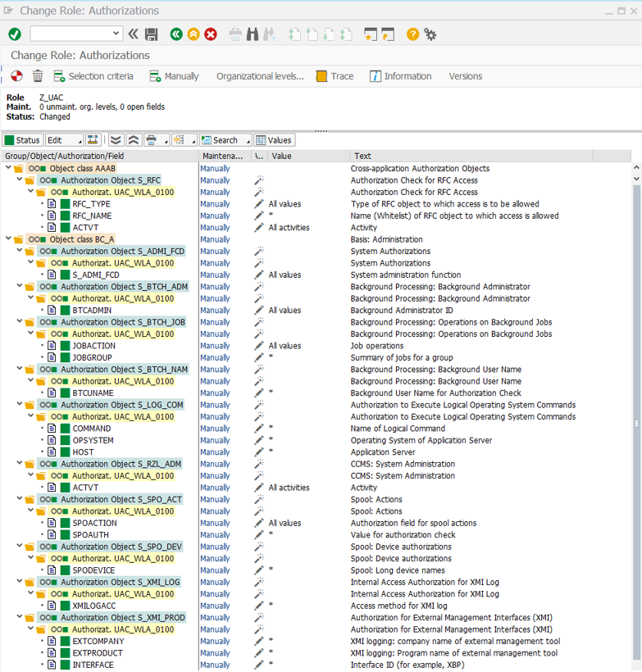Click the Delete trash can icon
This screenshot has width=642, height=672.
(x=38, y=76)
